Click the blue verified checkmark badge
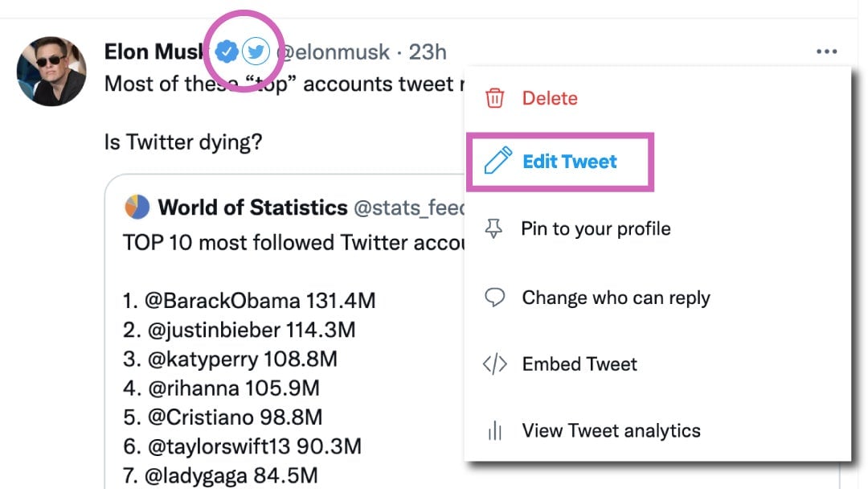Viewport: 868px width, 489px height. (x=227, y=51)
